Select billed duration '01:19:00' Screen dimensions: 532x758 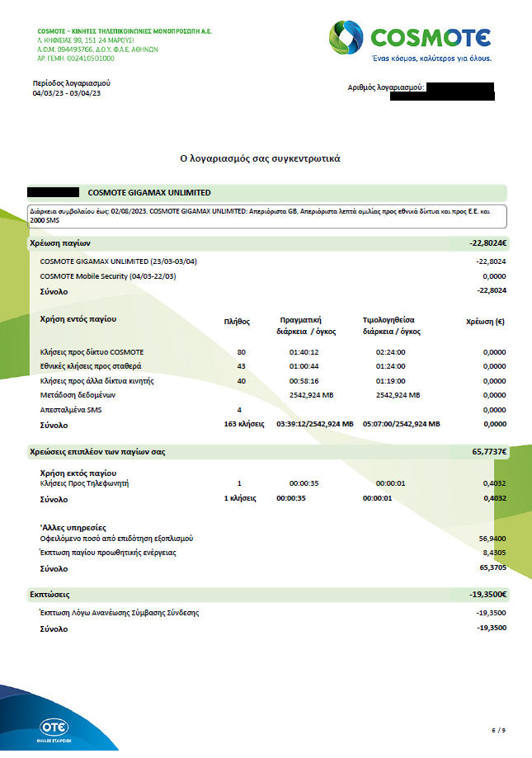[x=390, y=381]
